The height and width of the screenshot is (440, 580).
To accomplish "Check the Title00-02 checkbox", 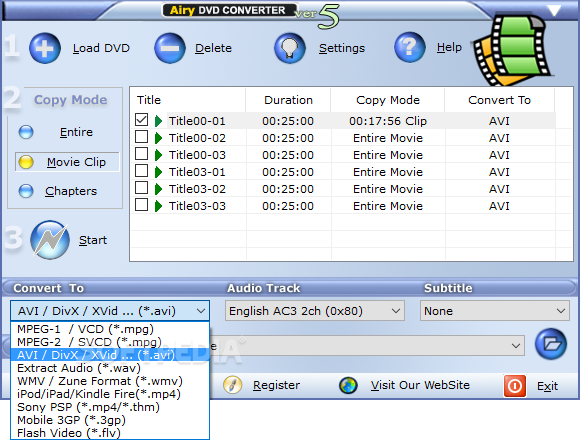I will point(142,137).
